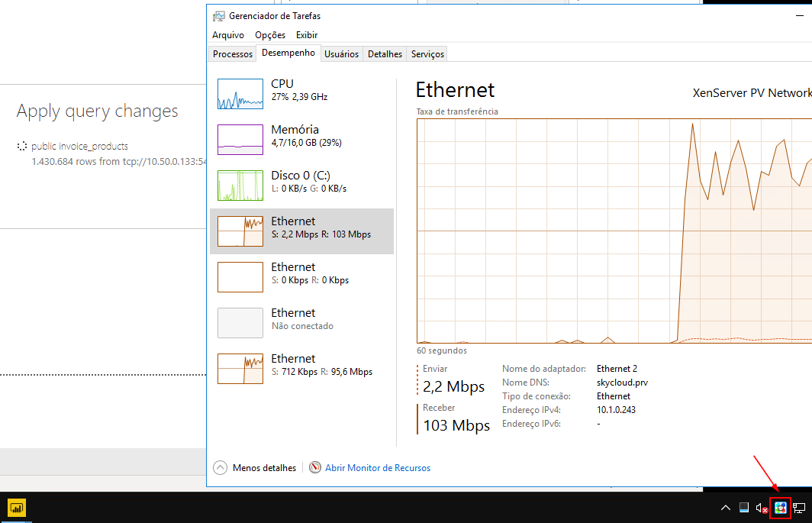
Task: Open the Arquivo menu
Action: click(x=228, y=35)
